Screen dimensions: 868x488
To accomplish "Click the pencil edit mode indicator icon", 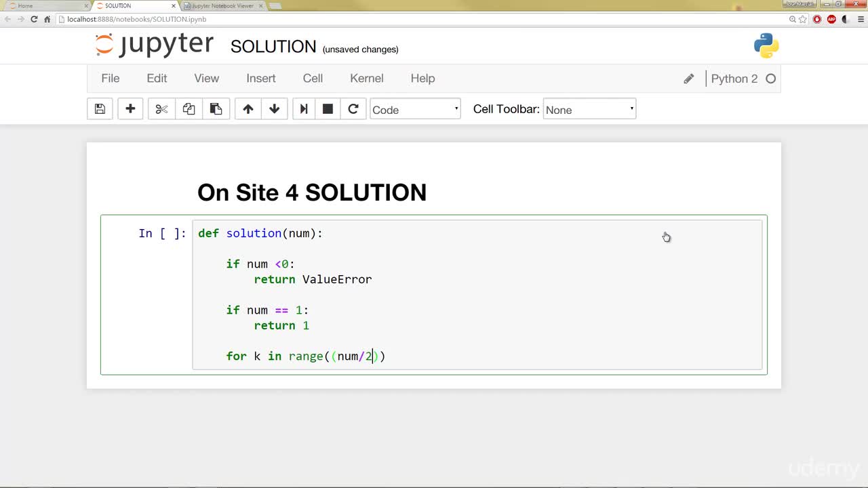I will [689, 79].
